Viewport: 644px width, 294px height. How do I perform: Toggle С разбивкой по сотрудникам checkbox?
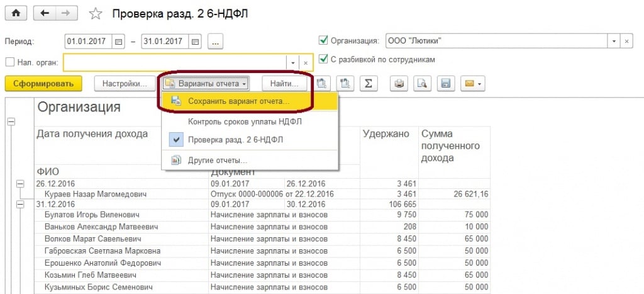pos(323,59)
